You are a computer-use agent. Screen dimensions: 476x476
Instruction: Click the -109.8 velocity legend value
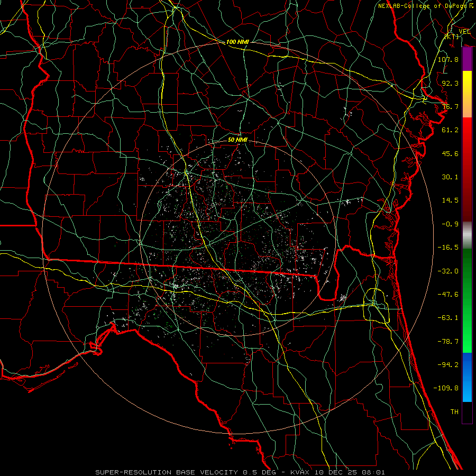446,388
